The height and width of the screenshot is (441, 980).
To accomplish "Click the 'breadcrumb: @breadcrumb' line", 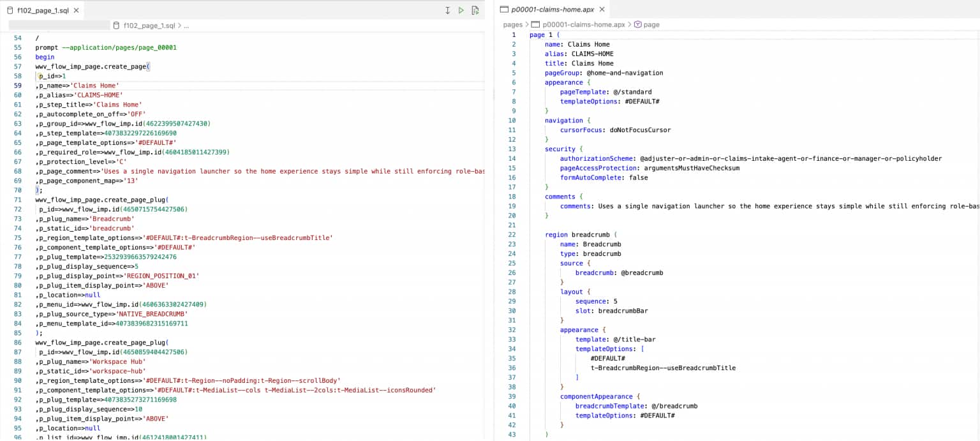I will (619, 273).
